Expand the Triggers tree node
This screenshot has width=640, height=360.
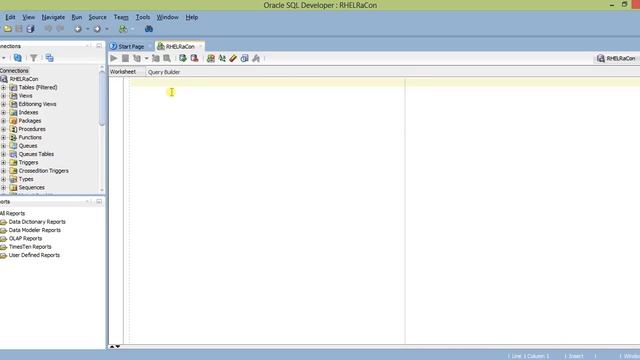point(4,162)
